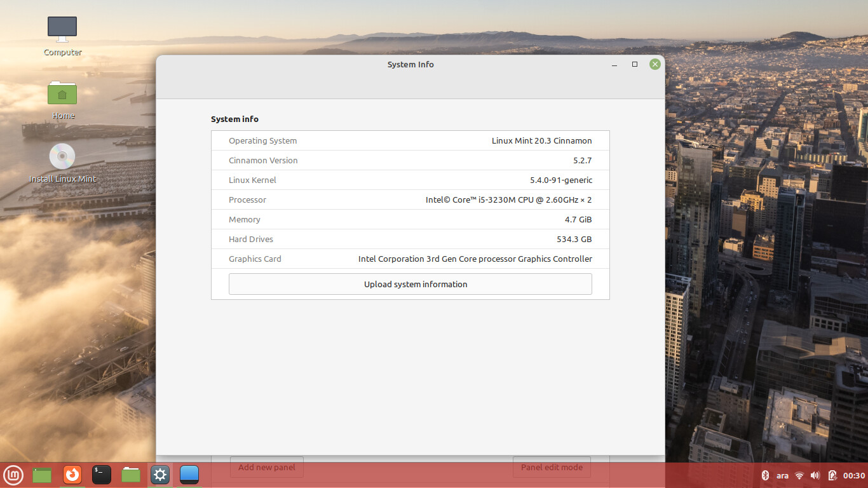Minimize the System Info window
This screenshot has width=868, height=488.
pos(614,65)
